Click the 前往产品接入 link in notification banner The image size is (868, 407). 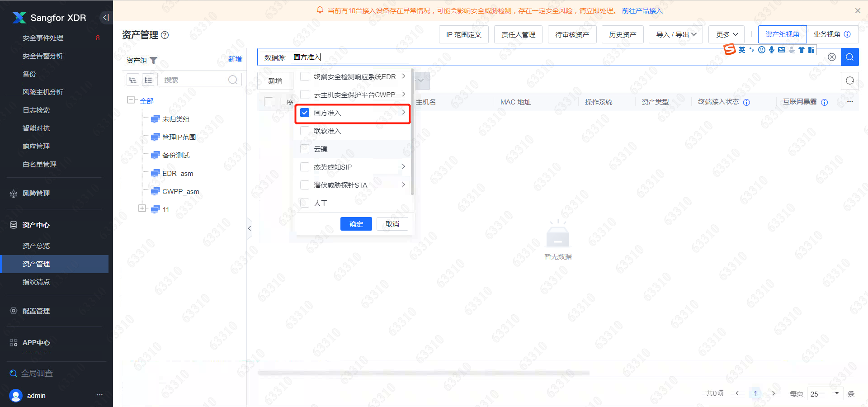pos(642,10)
